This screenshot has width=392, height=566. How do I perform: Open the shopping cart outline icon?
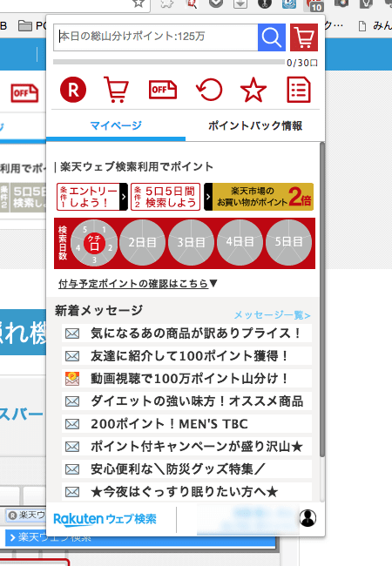[x=116, y=90]
